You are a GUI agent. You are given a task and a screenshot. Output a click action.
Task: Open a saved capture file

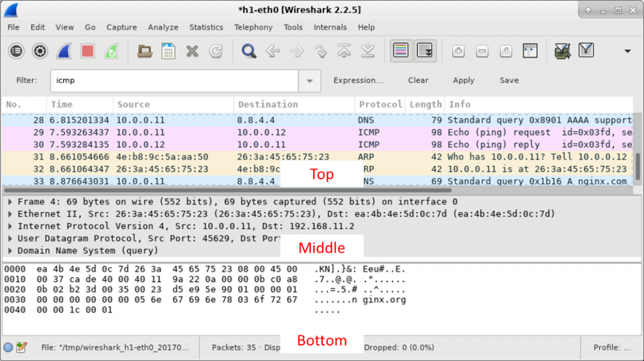pyautogui.click(x=145, y=51)
